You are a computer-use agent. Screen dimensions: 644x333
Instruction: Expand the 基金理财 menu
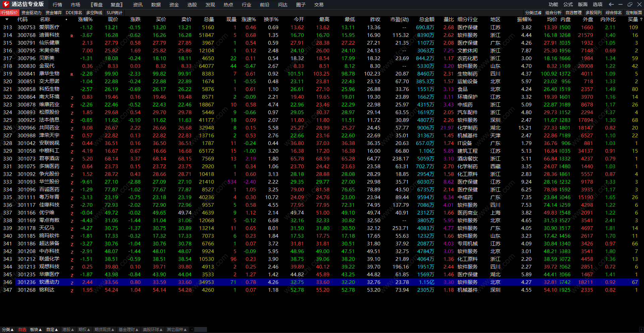(128, 330)
